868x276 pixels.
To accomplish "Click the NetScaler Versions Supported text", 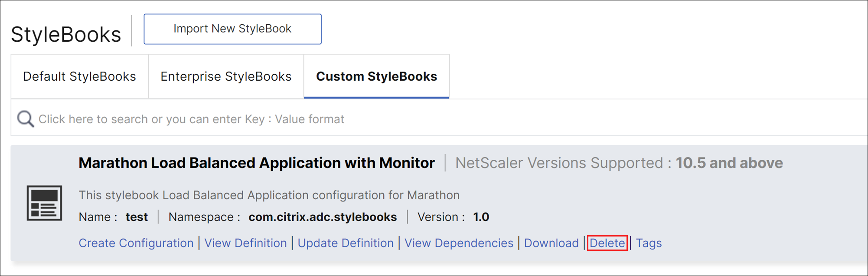I will [619, 163].
